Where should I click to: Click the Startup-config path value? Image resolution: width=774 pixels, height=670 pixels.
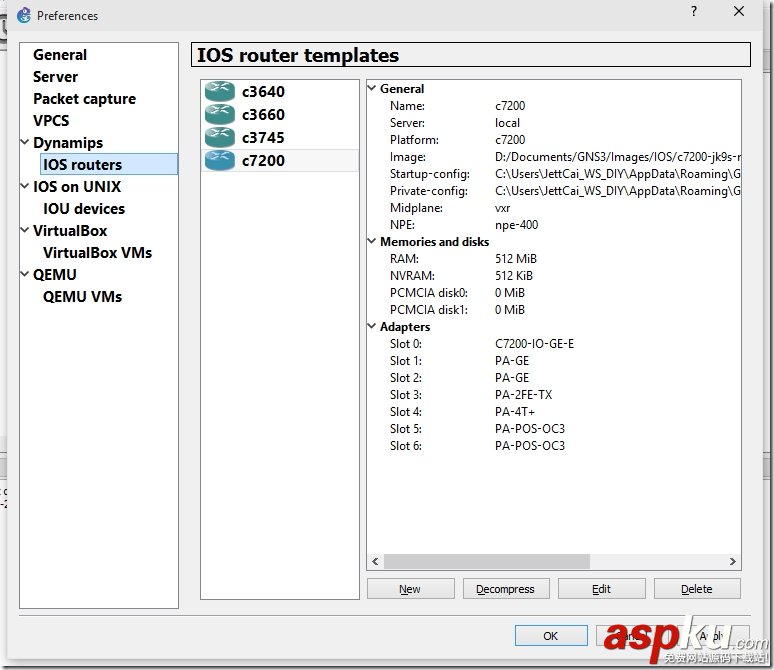[617, 174]
